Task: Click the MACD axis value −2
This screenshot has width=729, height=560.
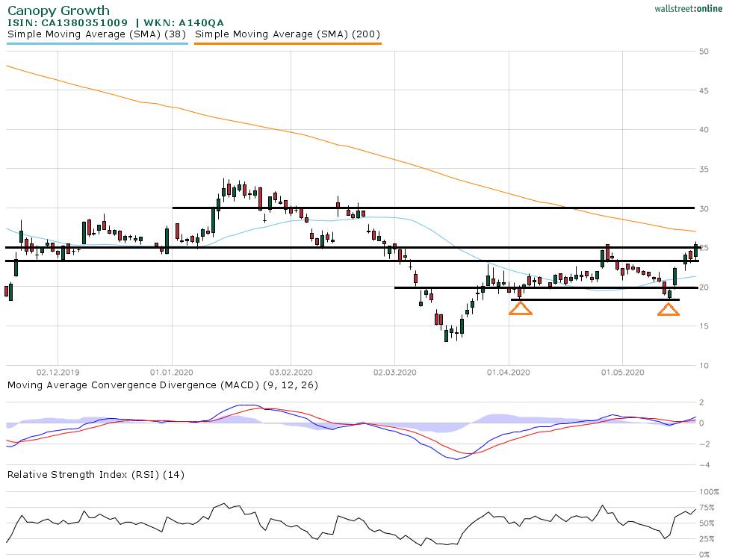Action: click(x=704, y=444)
